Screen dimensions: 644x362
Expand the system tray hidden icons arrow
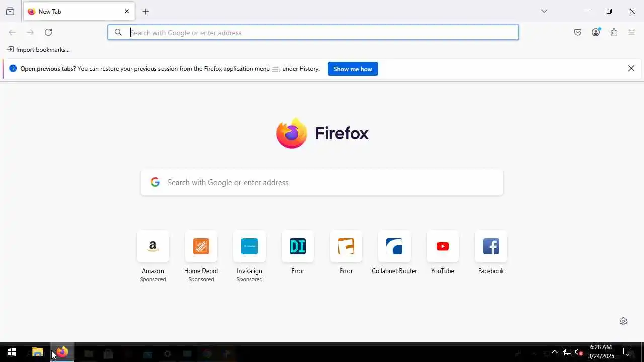(x=555, y=352)
